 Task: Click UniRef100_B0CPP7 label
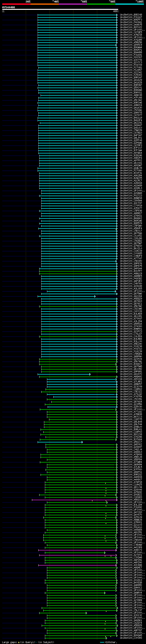pyautogui.click(x=131, y=271)
